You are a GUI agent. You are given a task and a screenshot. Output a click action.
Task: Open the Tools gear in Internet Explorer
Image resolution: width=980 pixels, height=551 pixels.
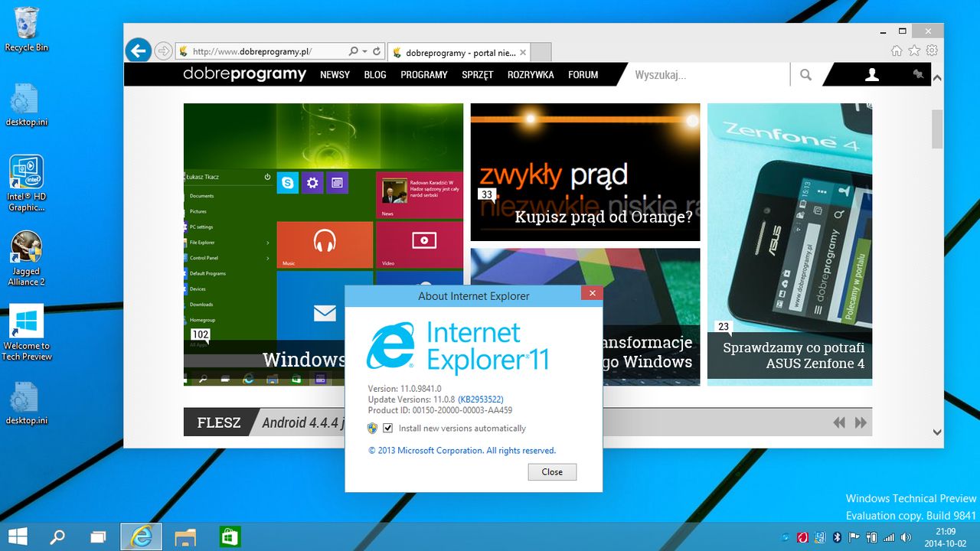[x=932, y=51]
